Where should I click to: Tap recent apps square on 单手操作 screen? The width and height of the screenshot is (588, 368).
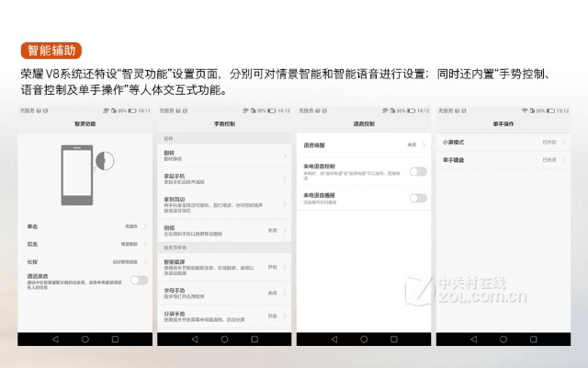534,339
